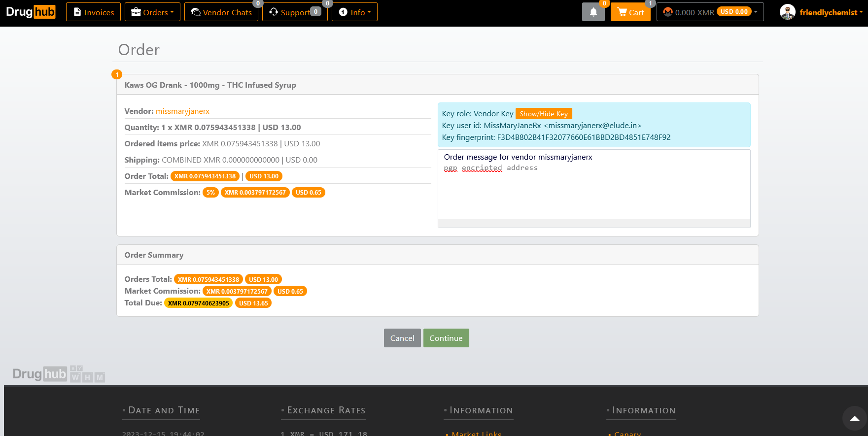This screenshot has height=436, width=868.
Task: Click the Vendor Chats bubble icon
Action: [196, 12]
